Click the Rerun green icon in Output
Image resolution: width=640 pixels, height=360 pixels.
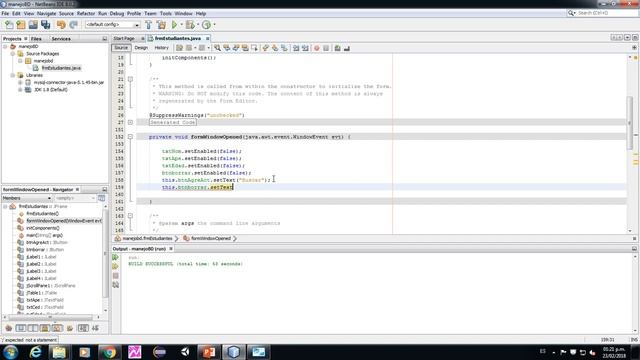[x=116, y=258]
